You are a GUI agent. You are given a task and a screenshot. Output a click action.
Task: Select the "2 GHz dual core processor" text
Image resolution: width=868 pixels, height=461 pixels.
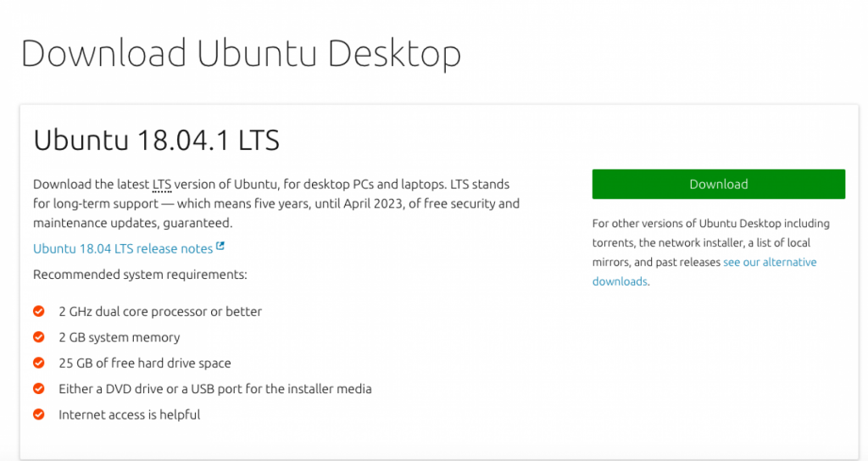160,312
